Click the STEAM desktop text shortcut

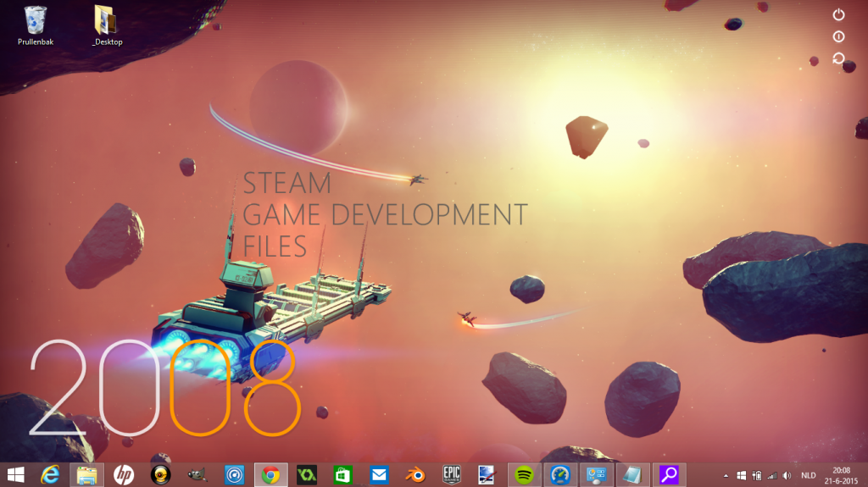pos(287,183)
